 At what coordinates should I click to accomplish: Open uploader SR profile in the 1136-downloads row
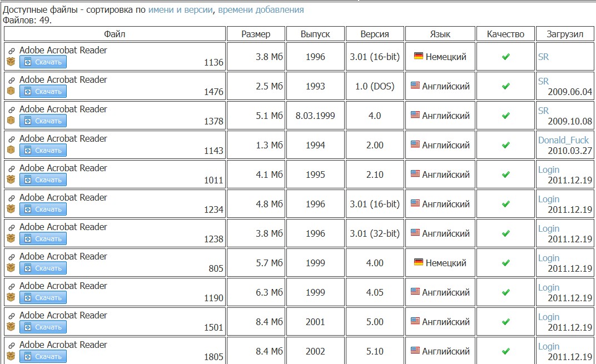(543, 57)
